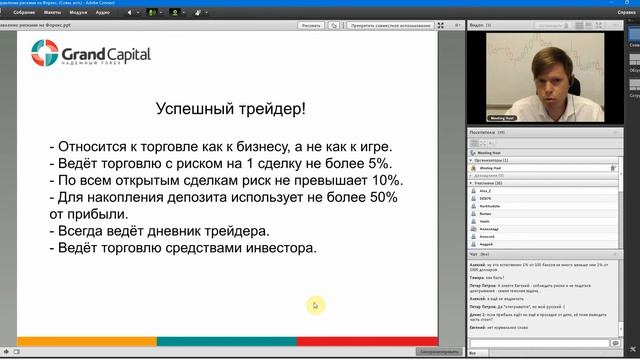Toggle share pod full-screen icon

[x=441, y=25]
